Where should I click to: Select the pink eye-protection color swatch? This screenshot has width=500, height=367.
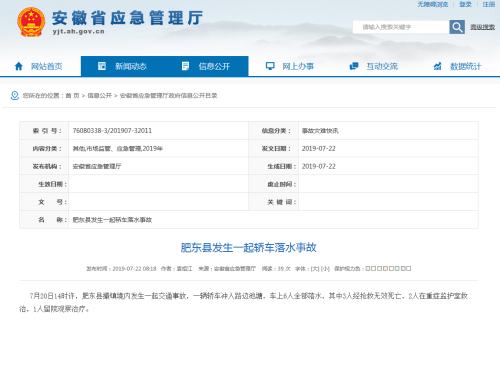tap(385, 268)
